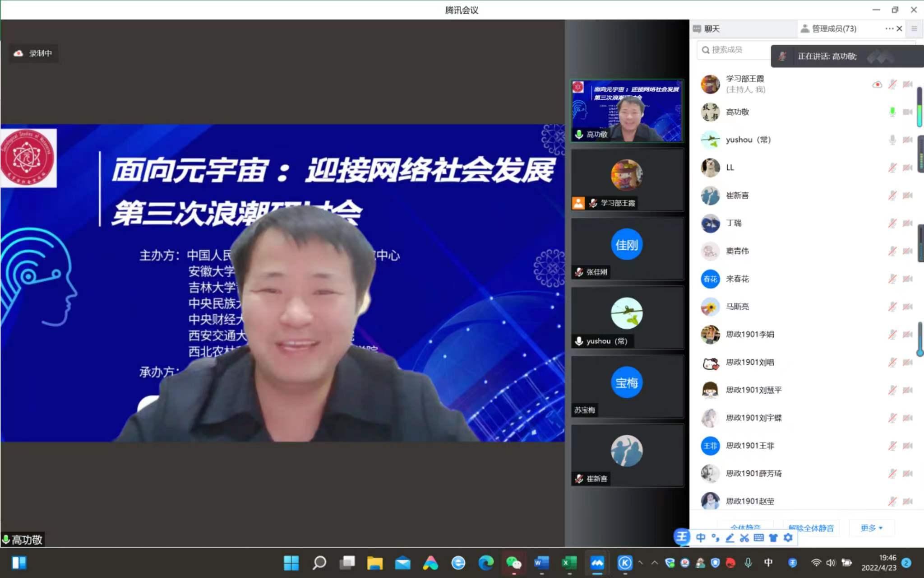
Task: Open the IME settings gear icon
Action: 788,537
